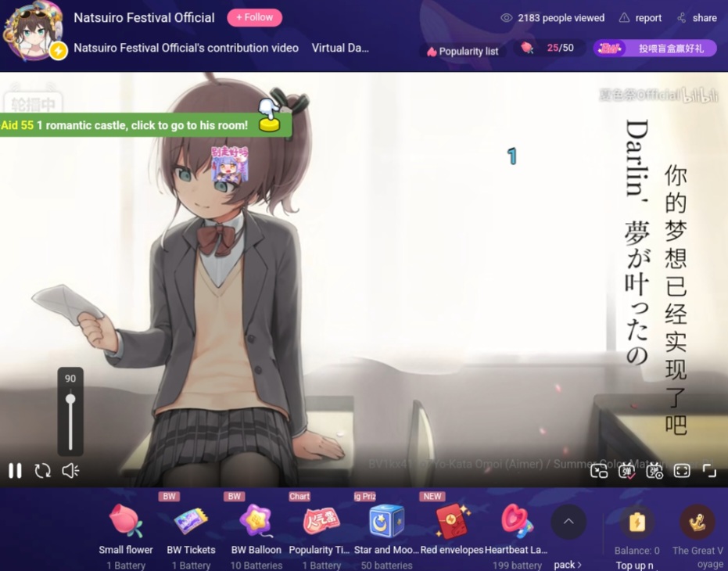Select the Popularity Ticket gift icon

[x=321, y=521]
